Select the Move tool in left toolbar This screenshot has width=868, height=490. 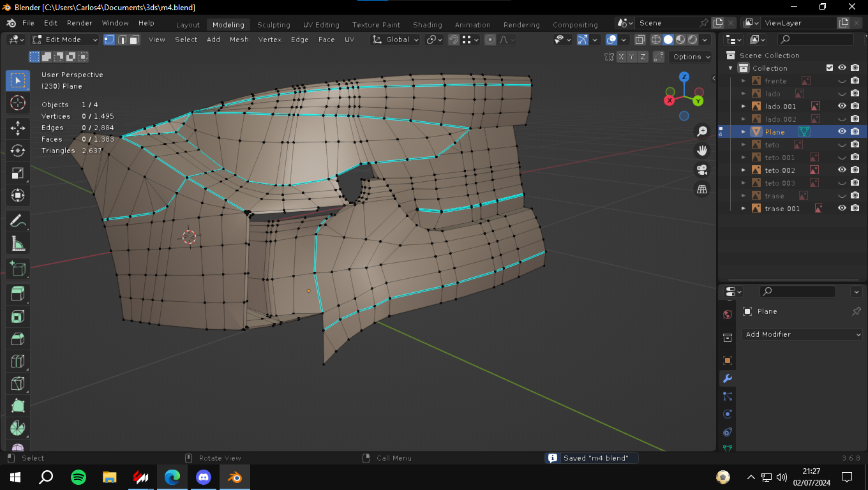tap(18, 127)
